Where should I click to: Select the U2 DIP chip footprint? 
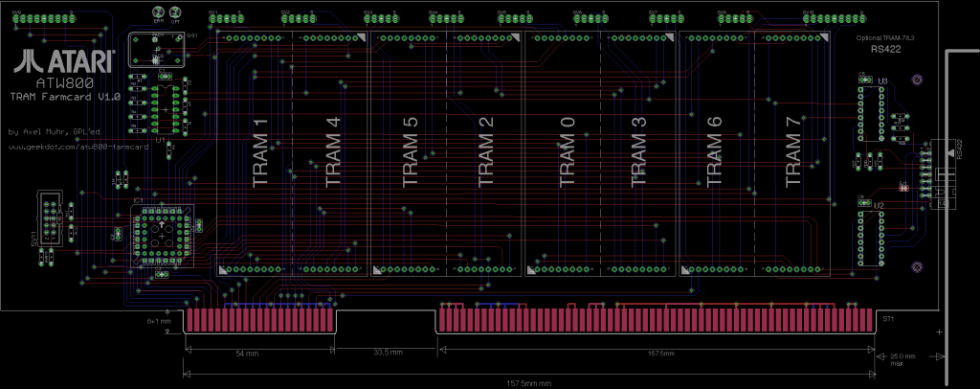point(870,236)
